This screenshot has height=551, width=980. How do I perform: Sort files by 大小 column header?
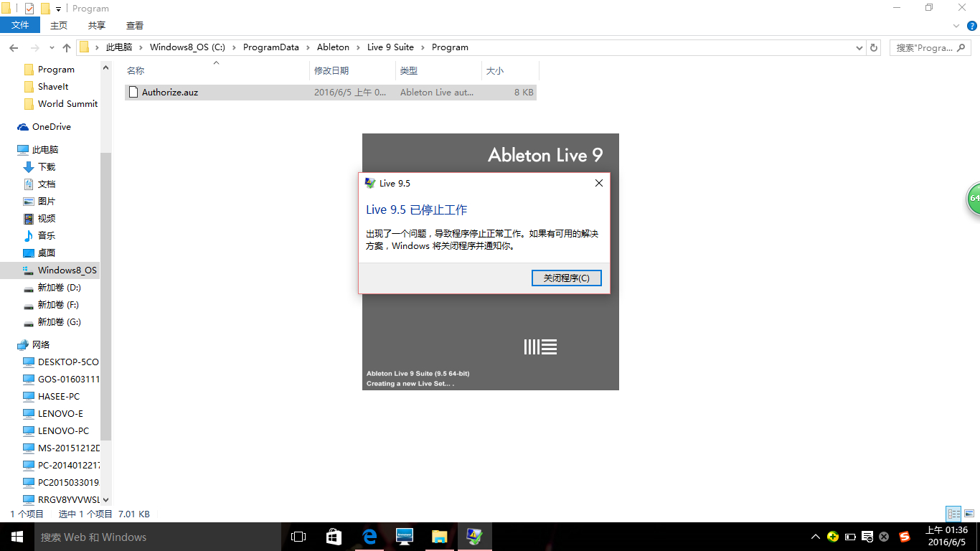[x=510, y=70]
